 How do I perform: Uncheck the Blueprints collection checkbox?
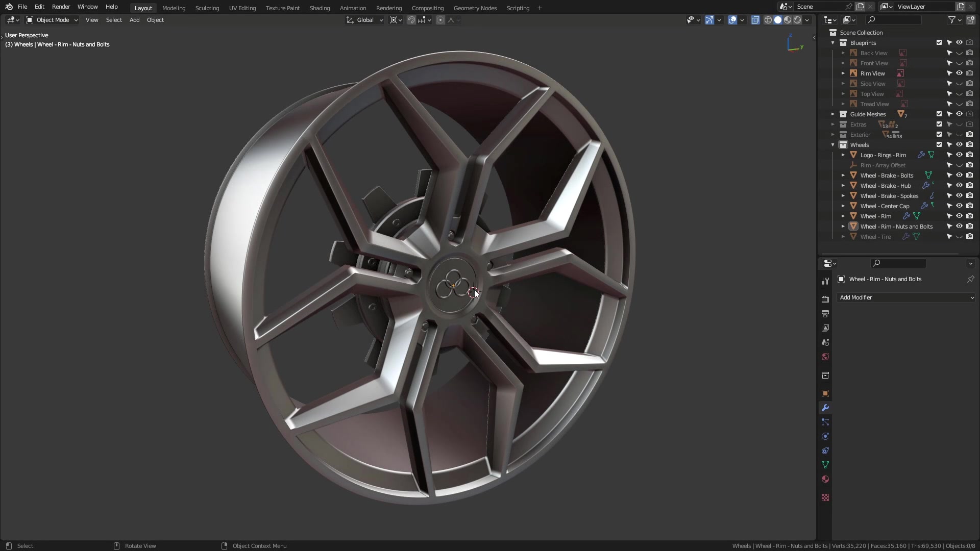939,43
